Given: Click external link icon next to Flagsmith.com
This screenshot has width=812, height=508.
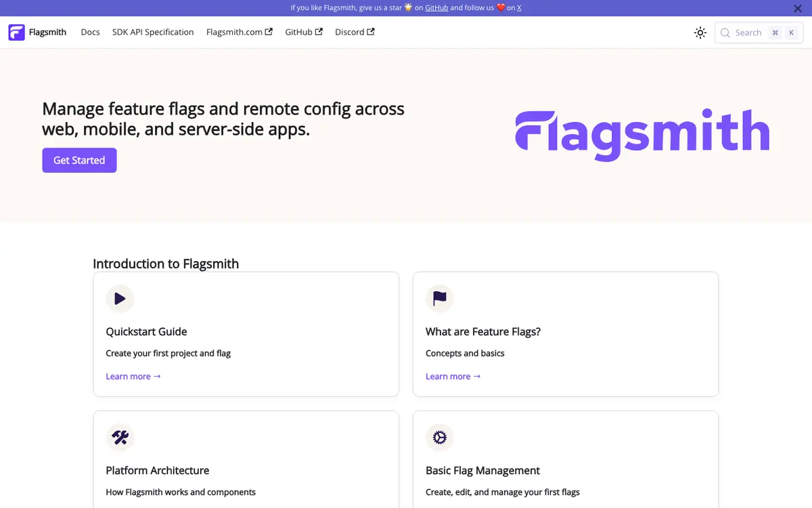Looking at the screenshot, I should pos(269,32).
